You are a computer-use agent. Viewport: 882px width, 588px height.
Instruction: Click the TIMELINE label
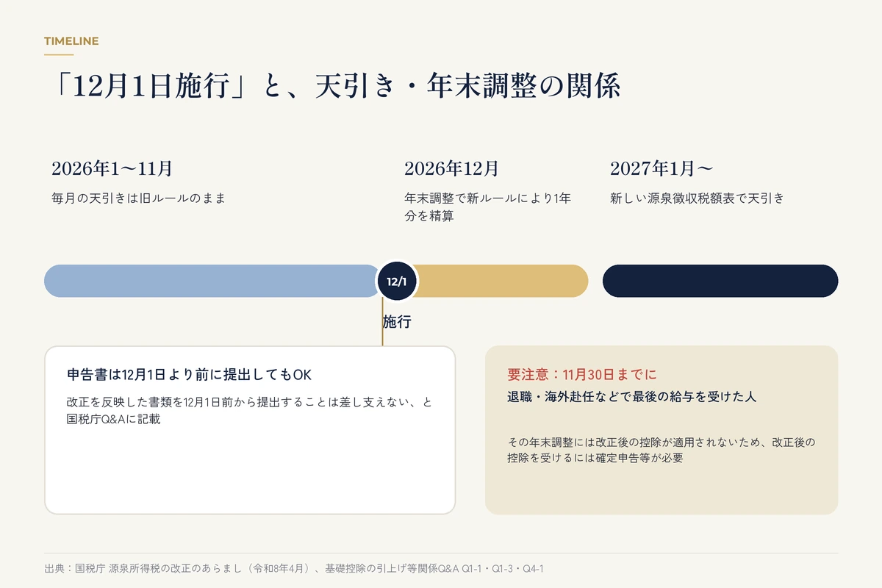pyautogui.click(x=71, y=41)
